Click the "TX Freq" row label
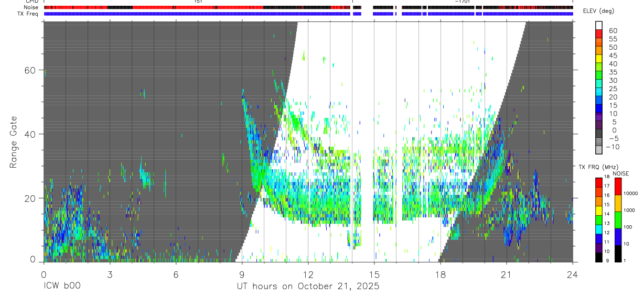 point(28,14)
